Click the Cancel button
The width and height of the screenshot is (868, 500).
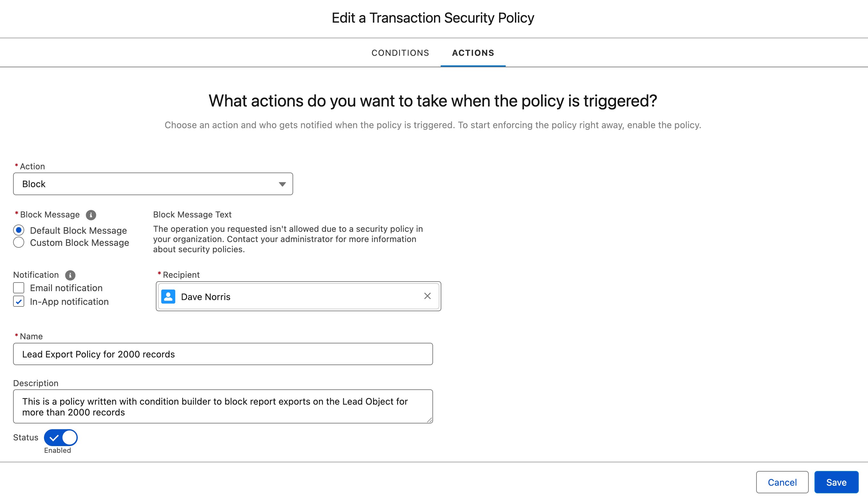coord(782,482)
